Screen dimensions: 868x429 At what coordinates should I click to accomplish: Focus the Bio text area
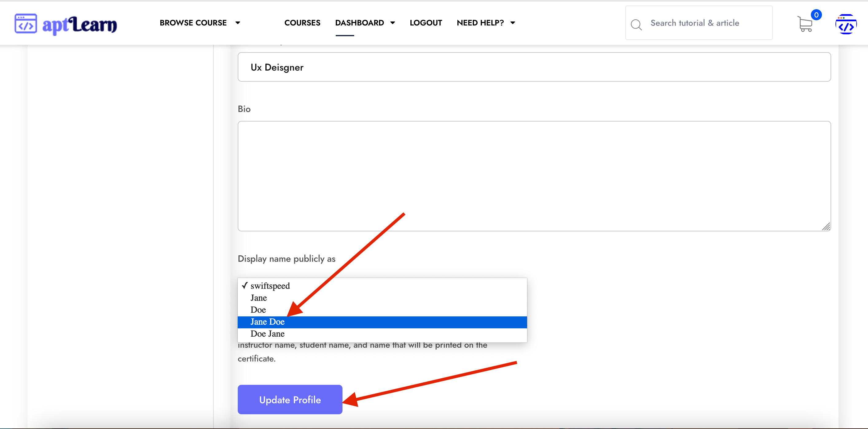[x=534, y=176]
